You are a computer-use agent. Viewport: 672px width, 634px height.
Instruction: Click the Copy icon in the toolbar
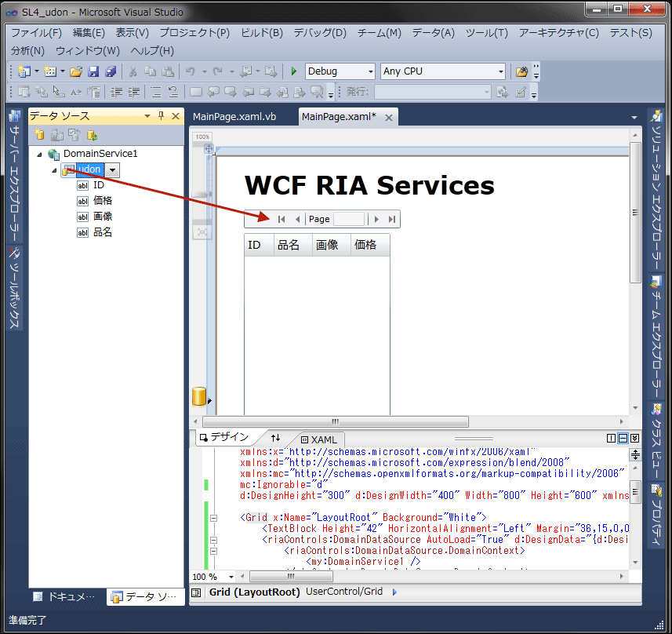tap(150, 71)
